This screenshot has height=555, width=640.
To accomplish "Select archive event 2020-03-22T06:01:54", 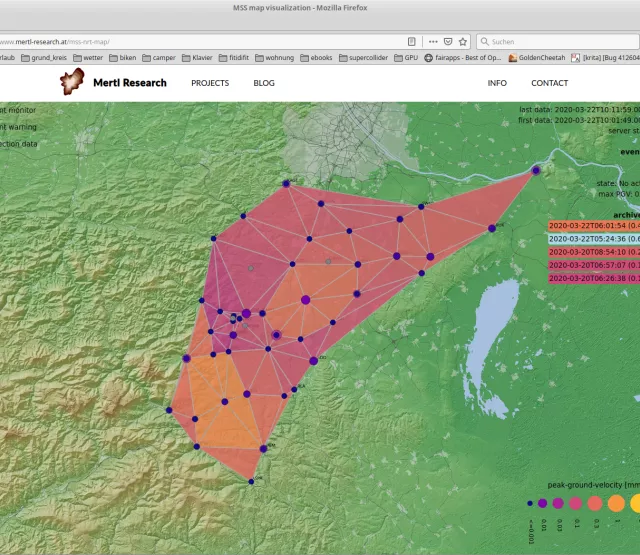I will (x=594, y=227).
